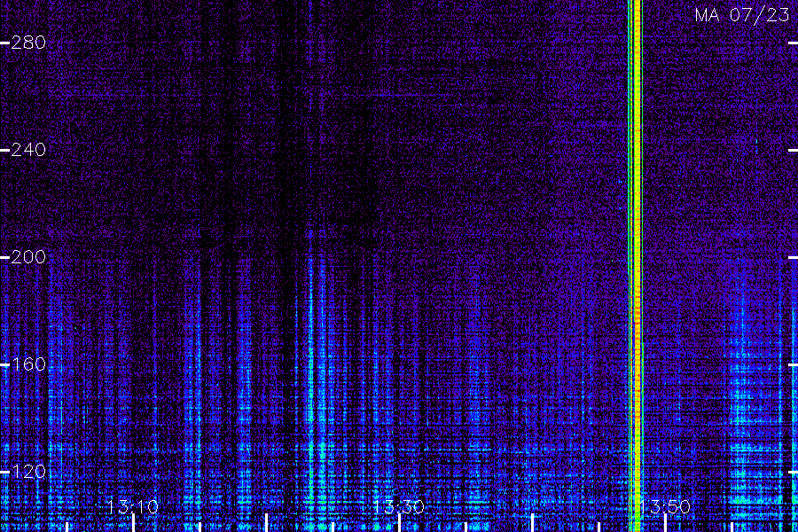
Task: Click the 13:30 time label
Action: click(x=398, y=507)
